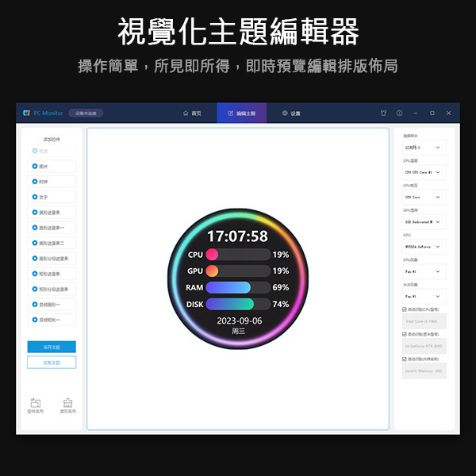Add a 时钟 clock widget
The image size is (476, 476).
tap(52, 182)
